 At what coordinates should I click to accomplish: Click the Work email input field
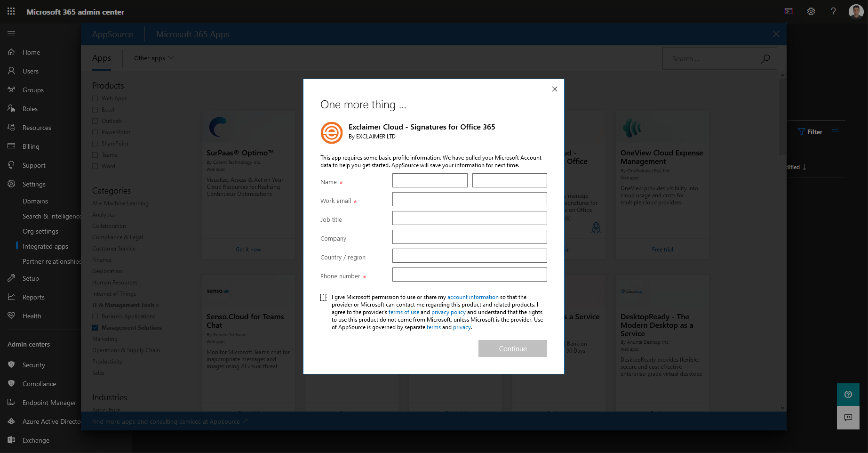pyautogui.click(x=469, y=199)
